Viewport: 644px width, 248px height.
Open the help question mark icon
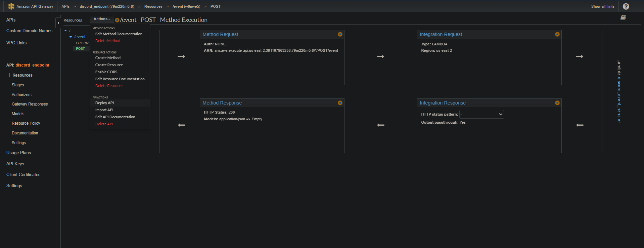[x=626, y=6]
